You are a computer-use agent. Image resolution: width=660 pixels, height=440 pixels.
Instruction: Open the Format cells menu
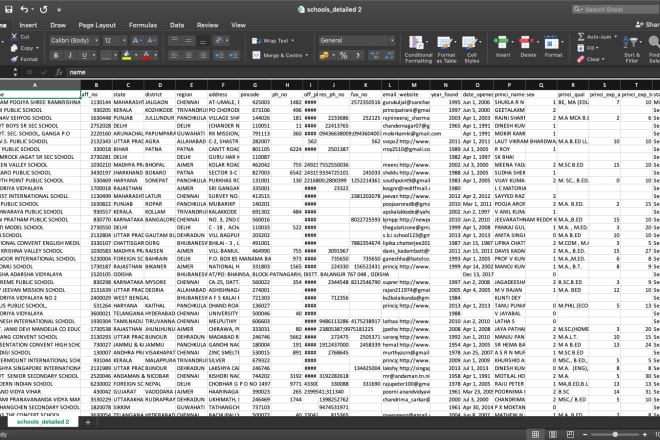(553, 46)
